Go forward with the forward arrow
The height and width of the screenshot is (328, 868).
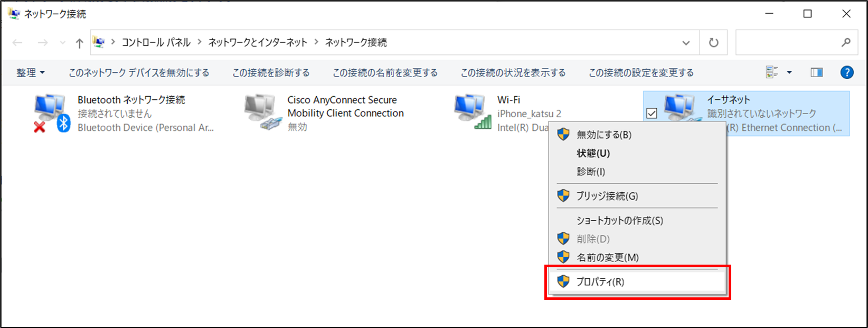pyautogui.click(x=43, y=43)
